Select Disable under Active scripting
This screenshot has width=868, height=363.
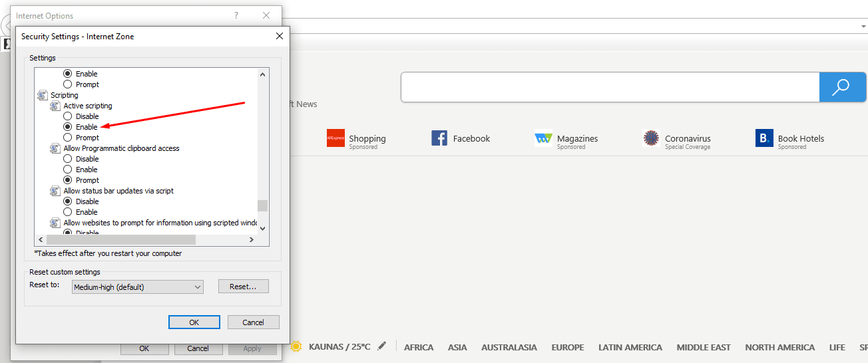[68, 116]
